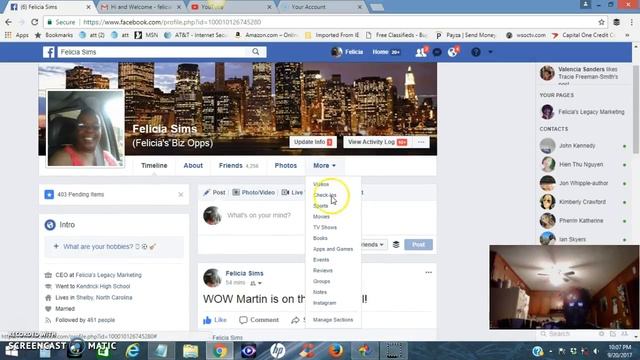Open the Friends tab
The image size is (640, 360).
pyautogui.click(x=238, y=166)
